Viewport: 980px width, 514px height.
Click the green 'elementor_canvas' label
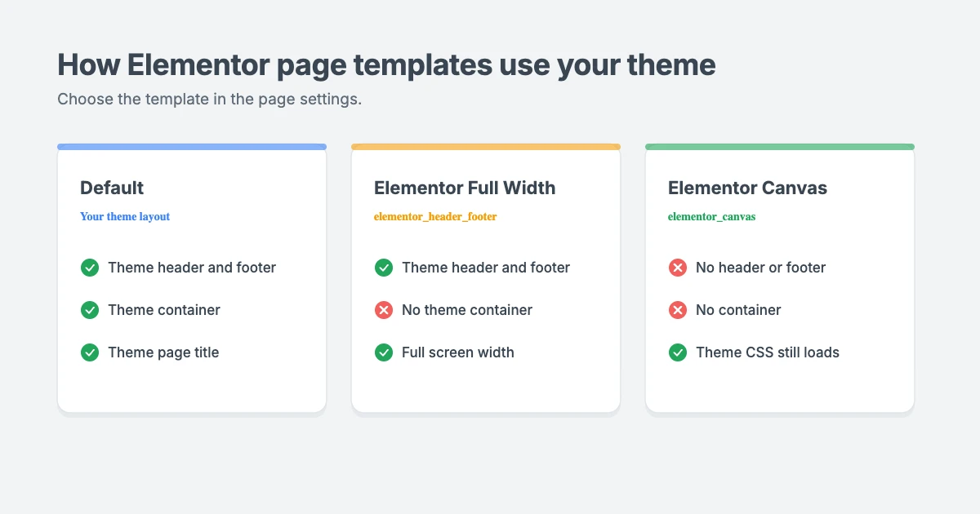pyautogui.click(x=711, y=217)
